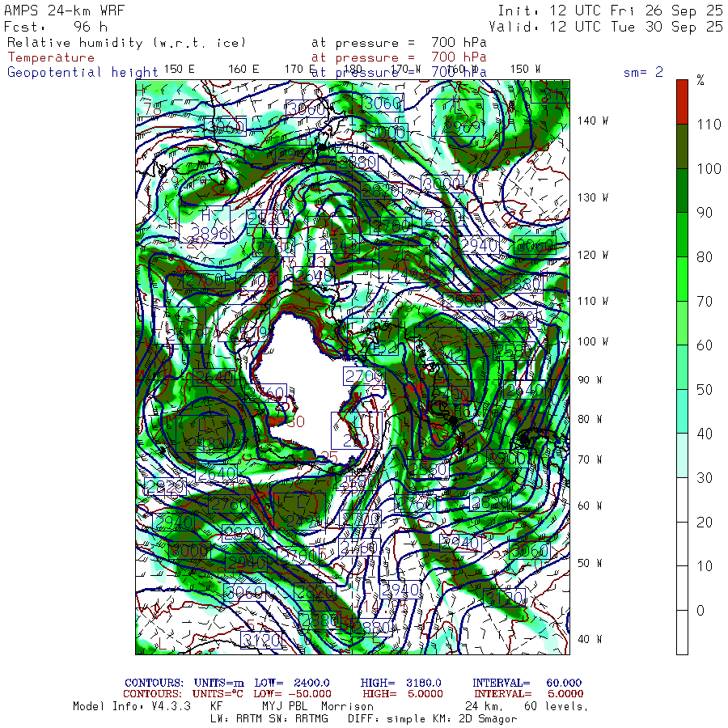This screenshot has height=728, width=728.
Task: Click the "110" colorbar tick label
Action: (709, 125)
